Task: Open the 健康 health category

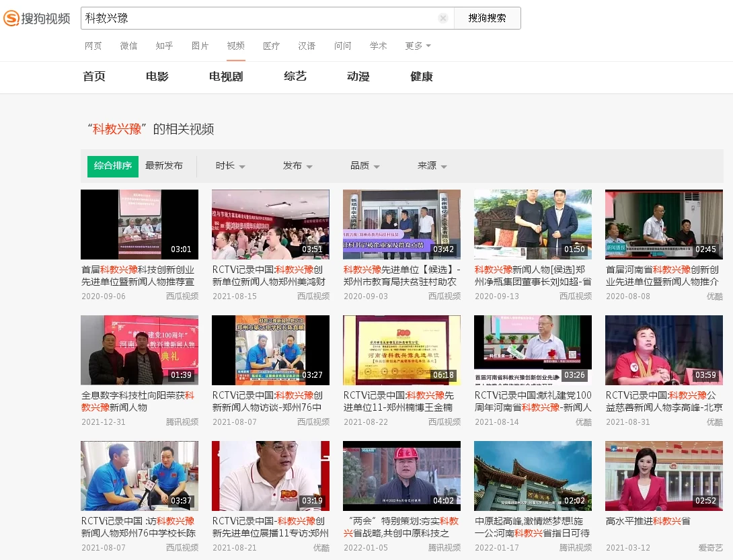Action: [421, 77]
